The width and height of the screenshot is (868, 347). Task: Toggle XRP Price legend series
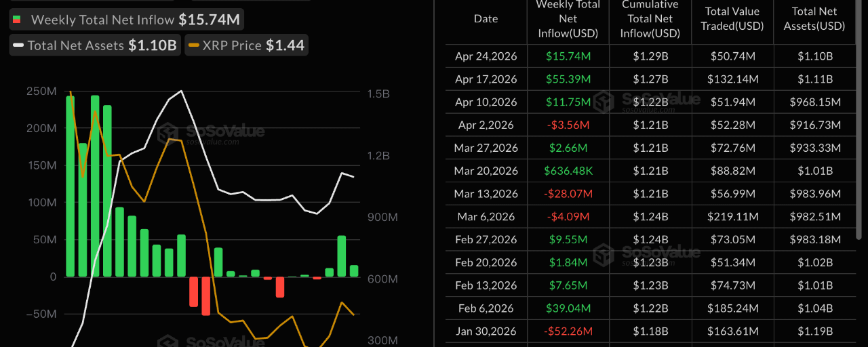click(246, 45)
